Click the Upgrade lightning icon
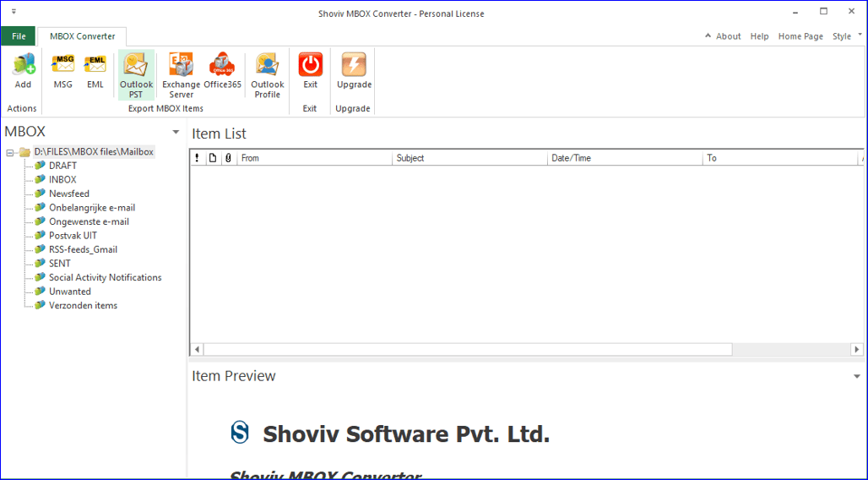Viewport: 868px width, 480px height. [355, 64]
